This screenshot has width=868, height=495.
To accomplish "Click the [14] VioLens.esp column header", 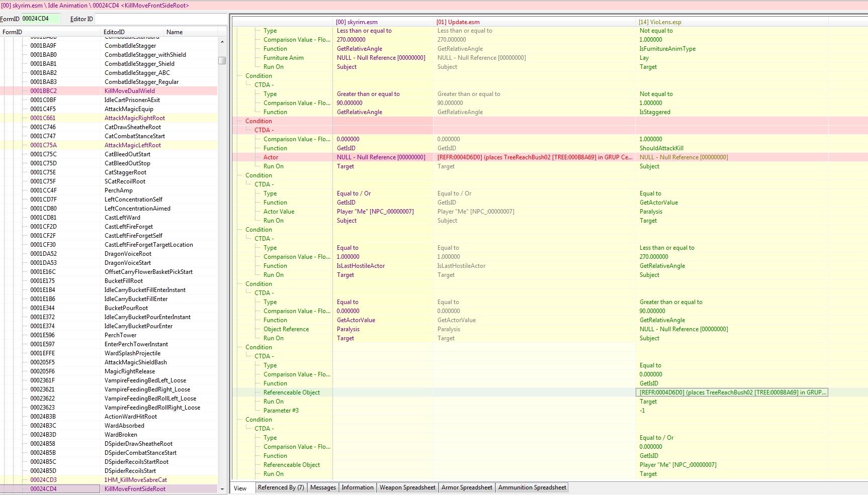I will point(660,22).
